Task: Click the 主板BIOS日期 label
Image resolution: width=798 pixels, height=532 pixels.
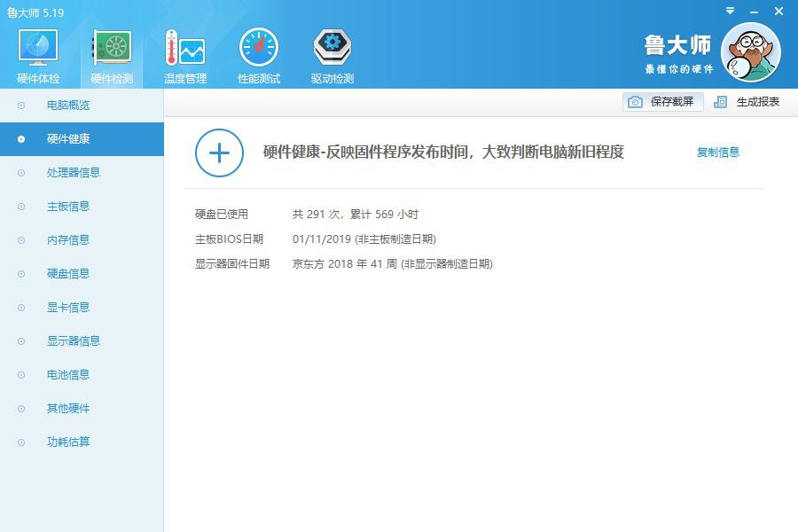Action: pos(229,239)
